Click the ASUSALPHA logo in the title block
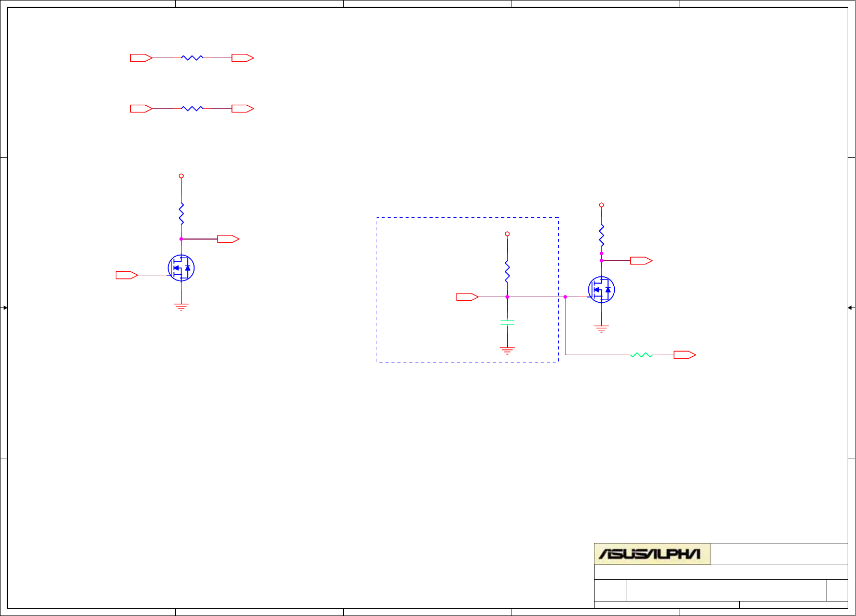The height and width of the screenshot is (616, 856). [652, 554]
